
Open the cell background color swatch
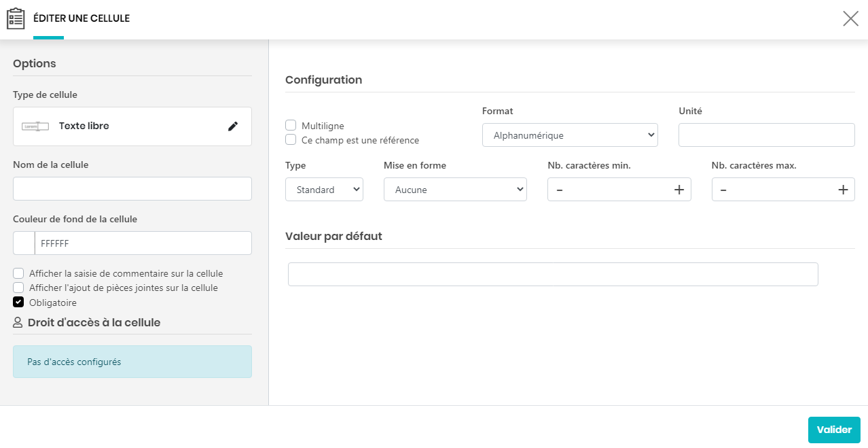point(24,243)
